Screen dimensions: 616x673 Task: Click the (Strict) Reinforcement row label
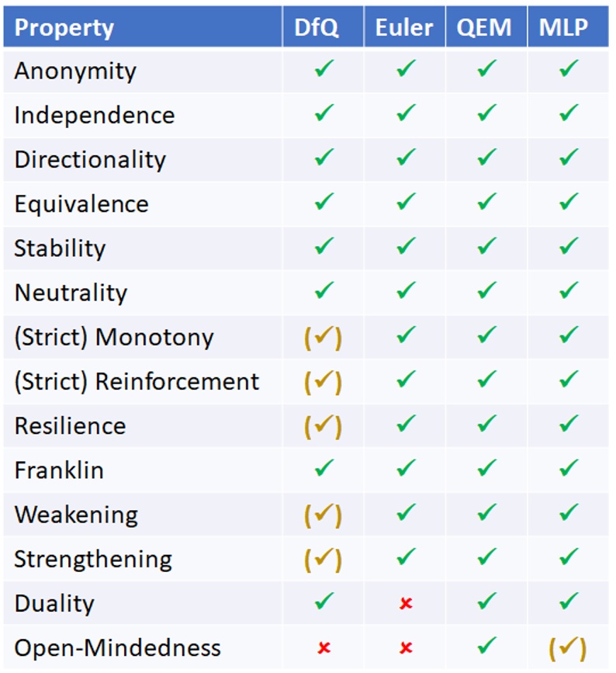[x=137, y=381]
